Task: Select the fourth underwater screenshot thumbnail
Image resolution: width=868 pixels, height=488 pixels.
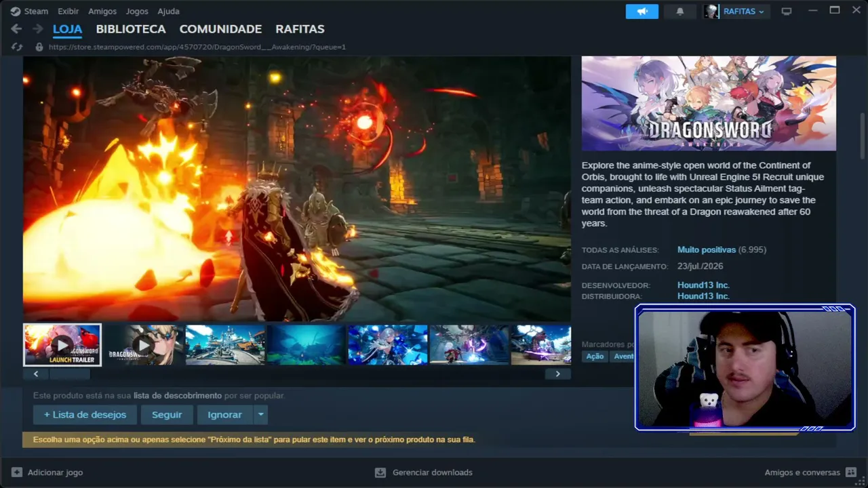Action: pyautogui.click(x=307, y=345)
